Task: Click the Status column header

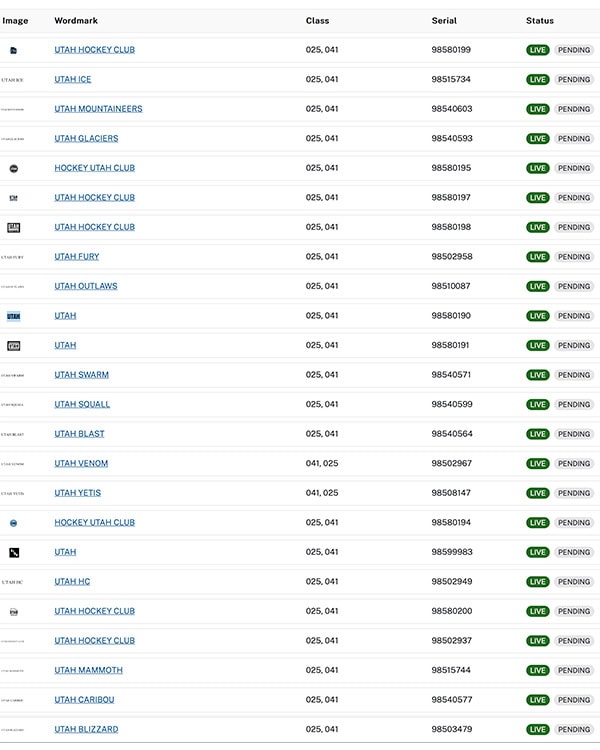Action: point(540,21)
